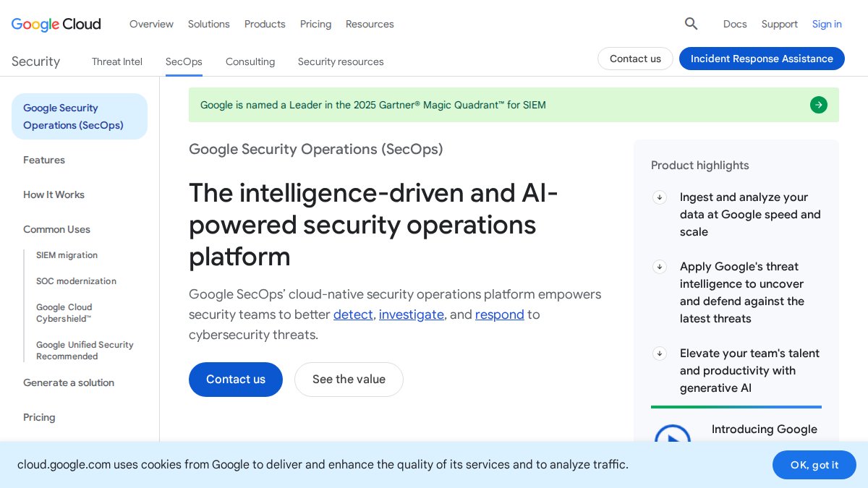Open the Gartner Magic Quadrant banner text

point(373,105)
